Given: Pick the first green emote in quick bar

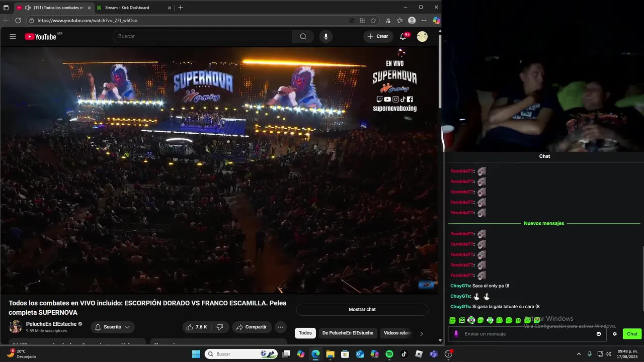Looking at the screenshot, I should pos(452,320).
